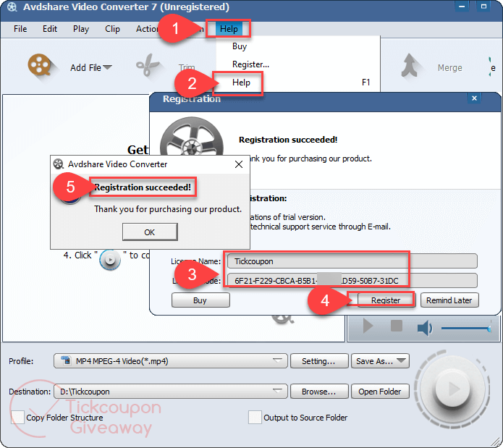Minimize the Avdshare Video Converter window
503x448 pixels.
[462, 7]
